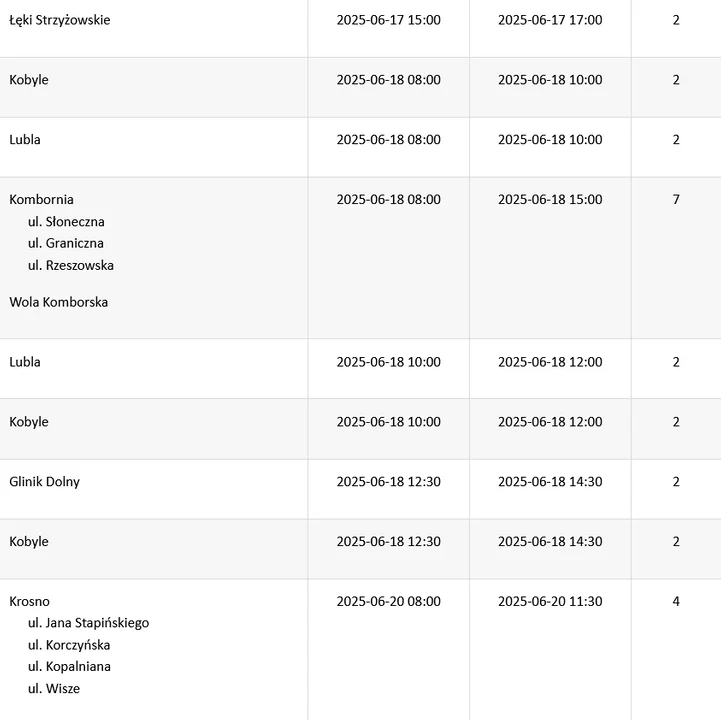Select ul. Słoneczna street entry
The width and height of the screenshot is (721, 720).
(x=66, y=222)
